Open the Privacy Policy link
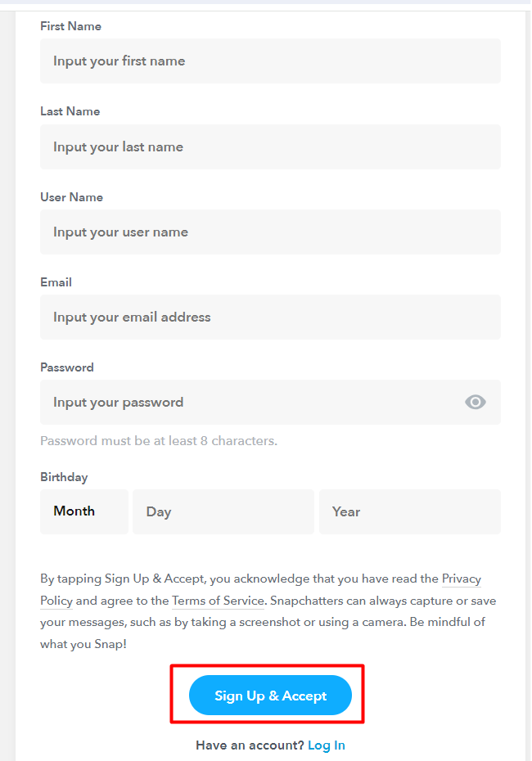532x761 pixels. point(461,579)
